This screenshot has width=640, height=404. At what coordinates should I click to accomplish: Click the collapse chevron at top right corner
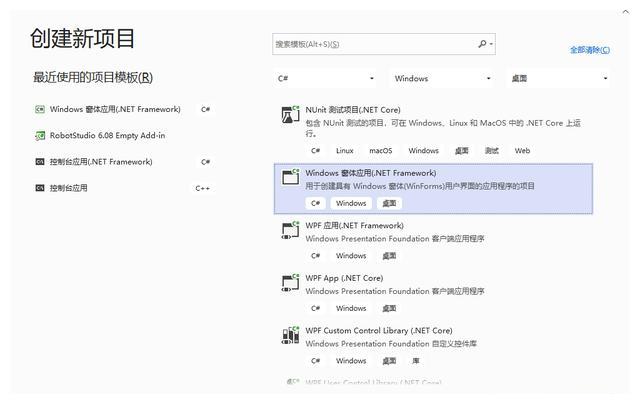pos(626,12)
